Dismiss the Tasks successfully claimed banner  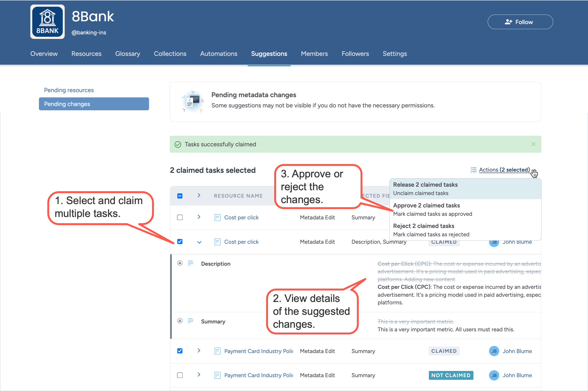533,144
